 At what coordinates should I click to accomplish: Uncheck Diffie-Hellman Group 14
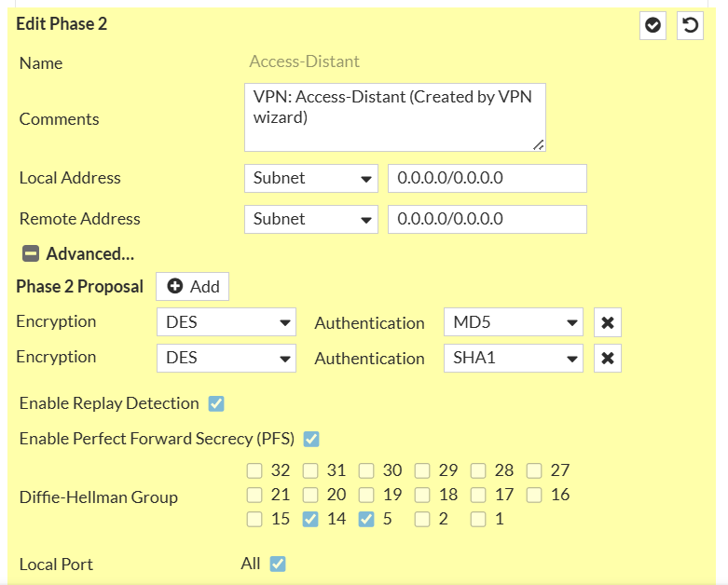click(311, 519)
